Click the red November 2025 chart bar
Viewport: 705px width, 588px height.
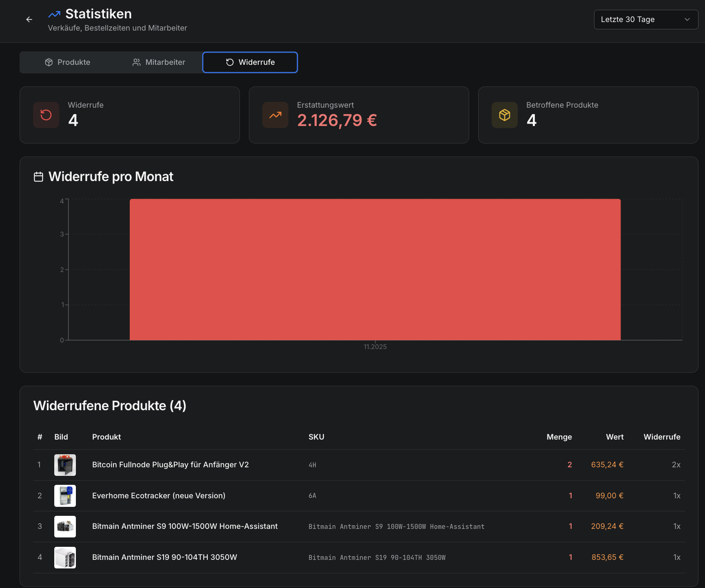[375, 269]
